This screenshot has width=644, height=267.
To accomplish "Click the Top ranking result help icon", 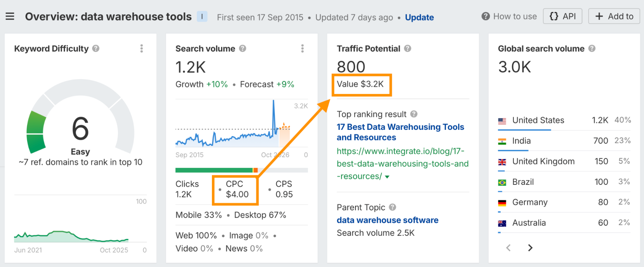I will (x=414, y=114).
